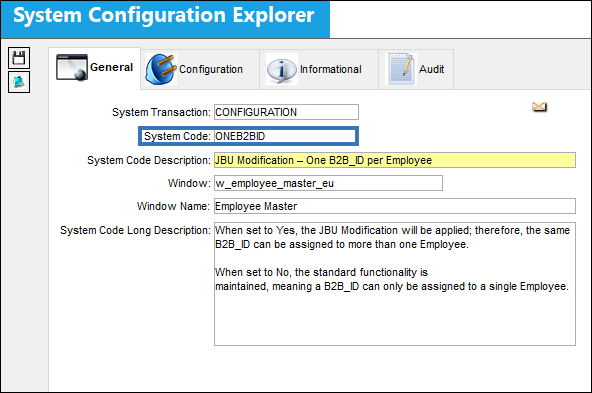Viewport: 592px width, 393px height.
Task: Open the Audit tab
Action: tap(416, 69)
